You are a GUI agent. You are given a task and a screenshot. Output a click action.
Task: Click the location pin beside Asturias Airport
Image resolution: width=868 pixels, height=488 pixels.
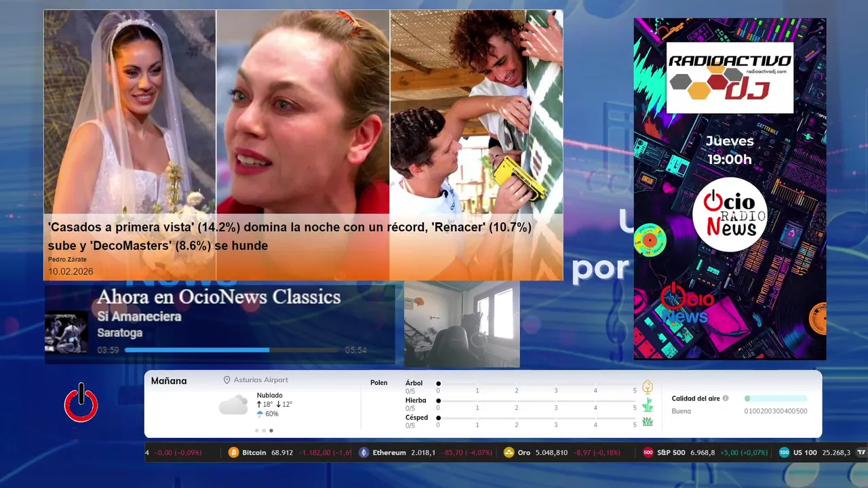coord(227,380)
